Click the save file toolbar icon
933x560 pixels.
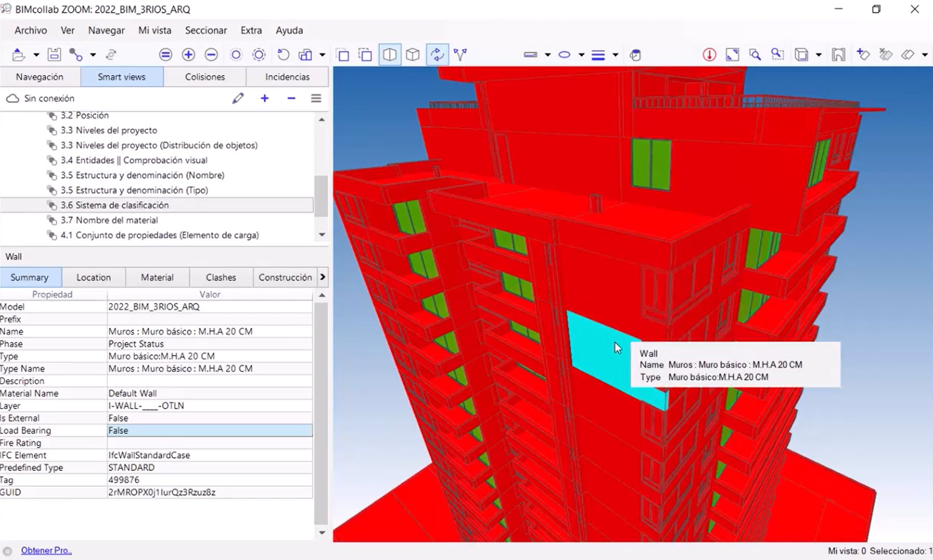[54, 54]
